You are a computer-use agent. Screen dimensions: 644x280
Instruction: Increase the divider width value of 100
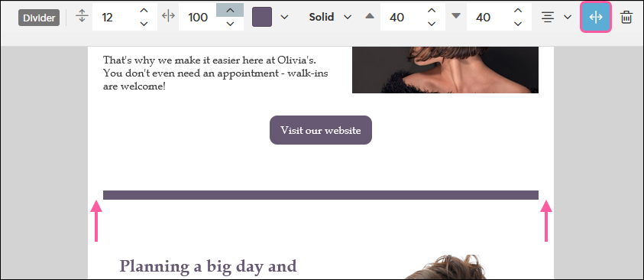(230, 10)
